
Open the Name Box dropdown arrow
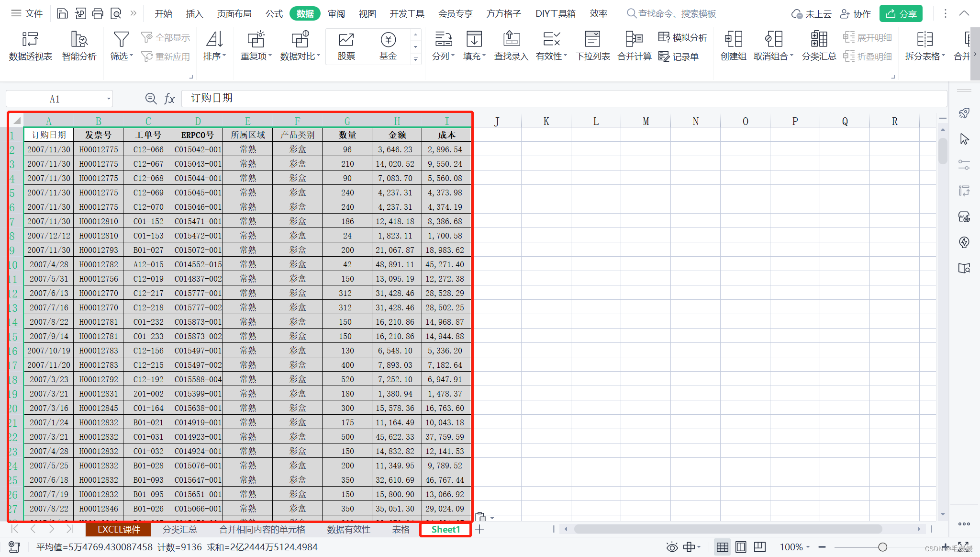(109, 99)
